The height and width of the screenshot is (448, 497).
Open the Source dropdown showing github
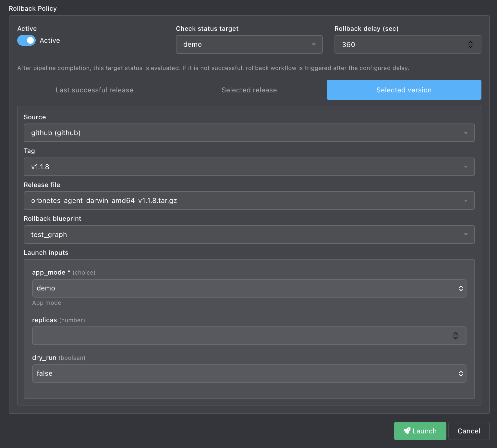click(249, 133)
